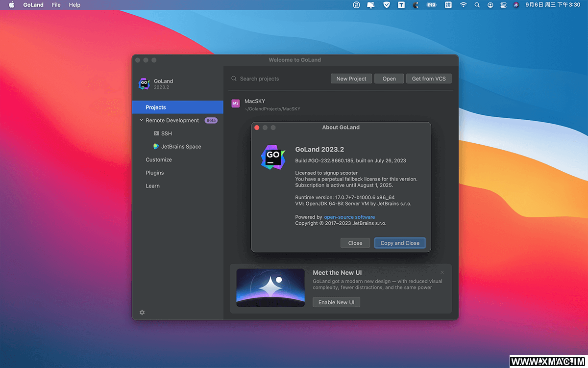This screenshot has width=588, height=368.
Task: Click the shield icon in the menu bar
Action: click(386, 5)
